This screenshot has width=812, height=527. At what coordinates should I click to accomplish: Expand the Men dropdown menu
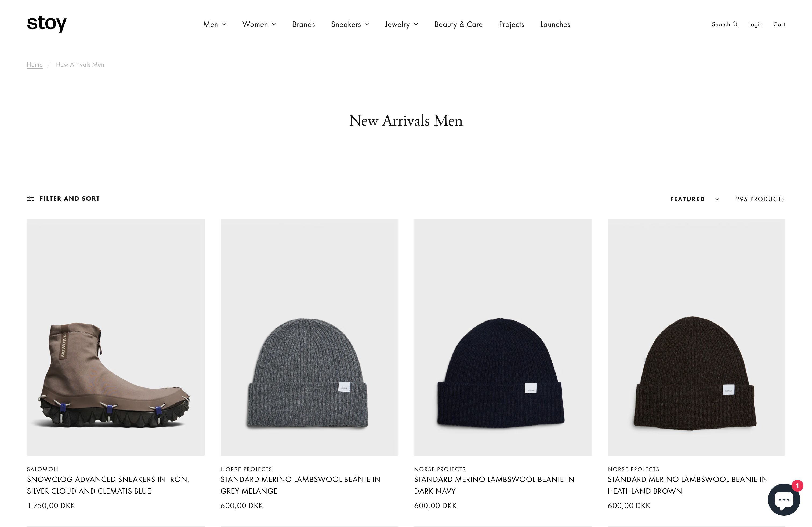215,24
